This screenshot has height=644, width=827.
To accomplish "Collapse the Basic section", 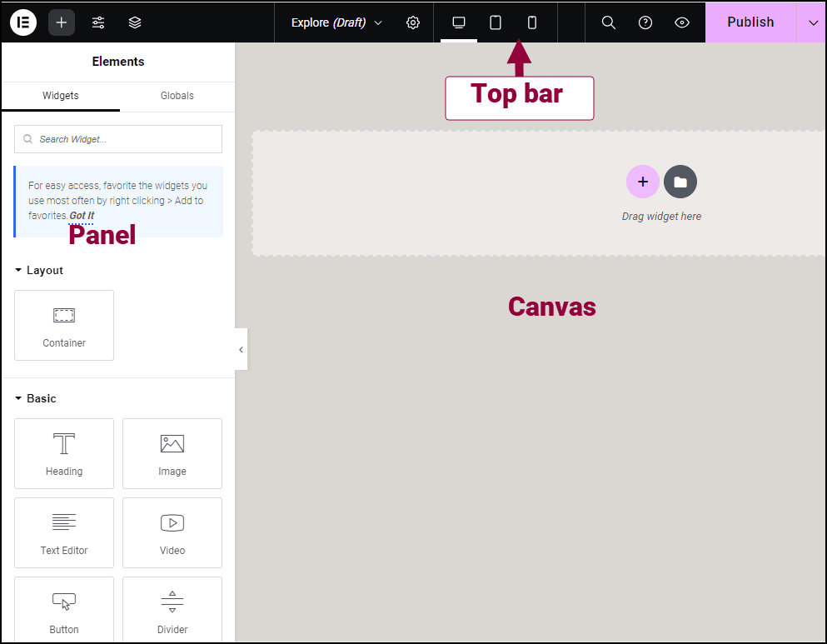I will tap(35, 398).
